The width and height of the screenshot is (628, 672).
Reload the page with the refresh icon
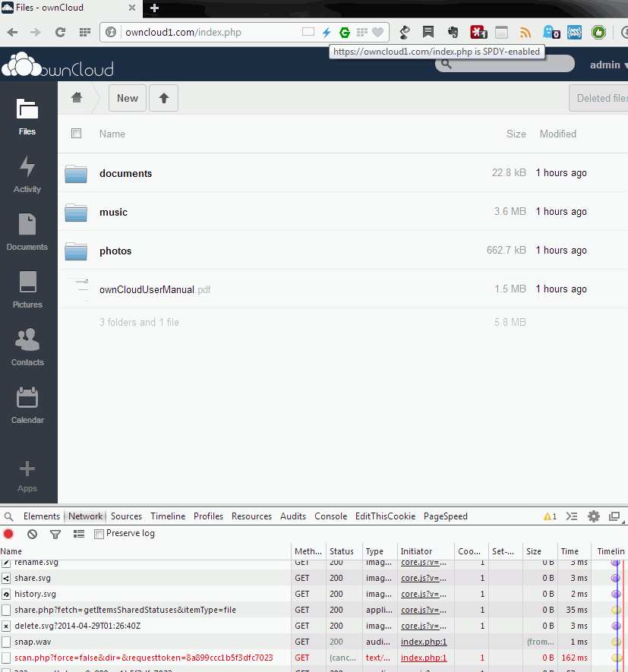pyautogui.click(x=61, y=32)
